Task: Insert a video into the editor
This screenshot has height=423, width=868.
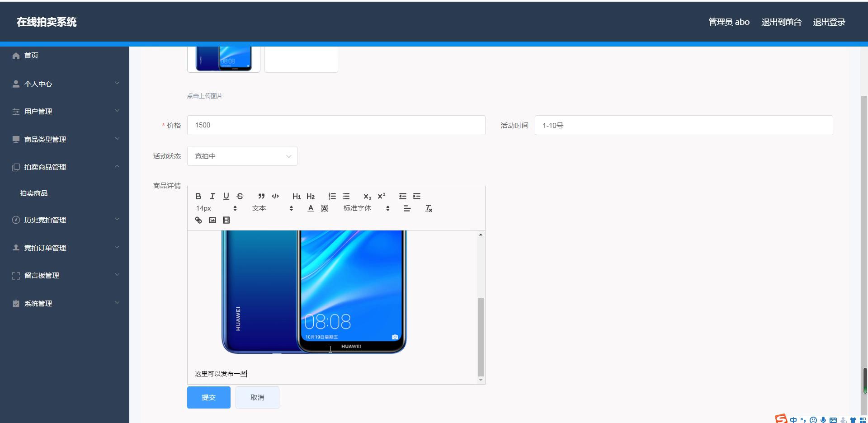Action: 226,220
